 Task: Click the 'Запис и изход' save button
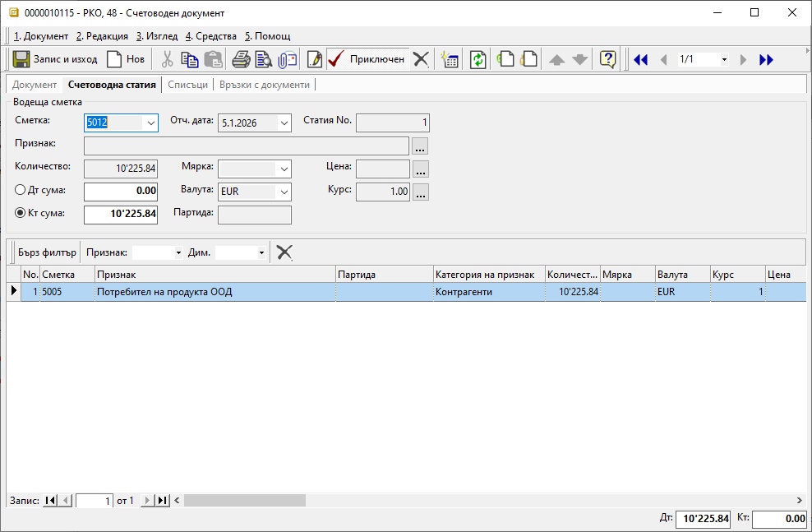[x=56, y=59]
